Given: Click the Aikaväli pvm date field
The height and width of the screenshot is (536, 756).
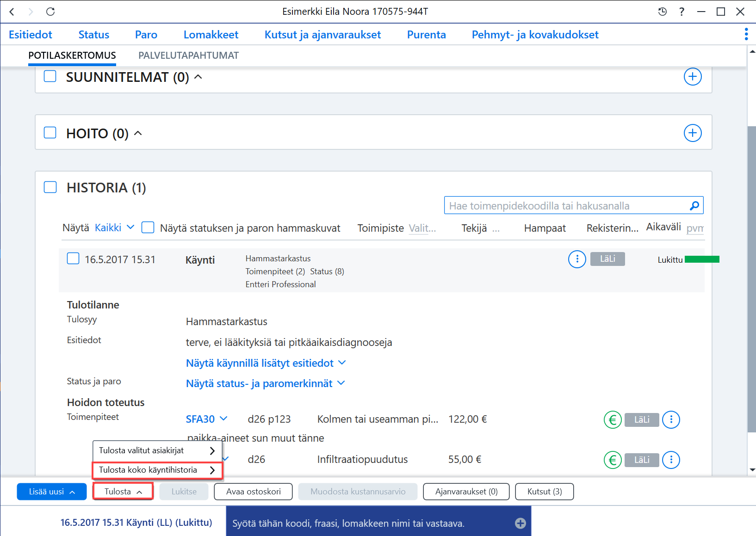Looking at the screenshot, I should [x=695, y=228].
